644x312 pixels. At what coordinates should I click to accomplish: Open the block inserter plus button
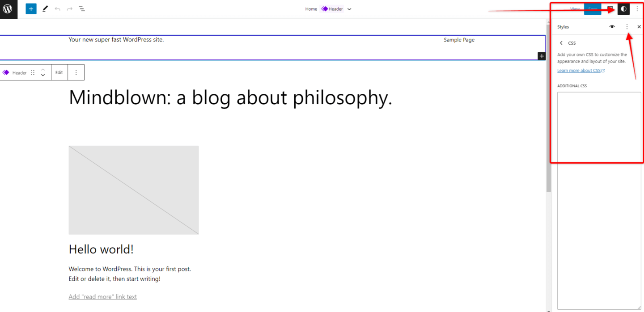click(x=31, y=9)
